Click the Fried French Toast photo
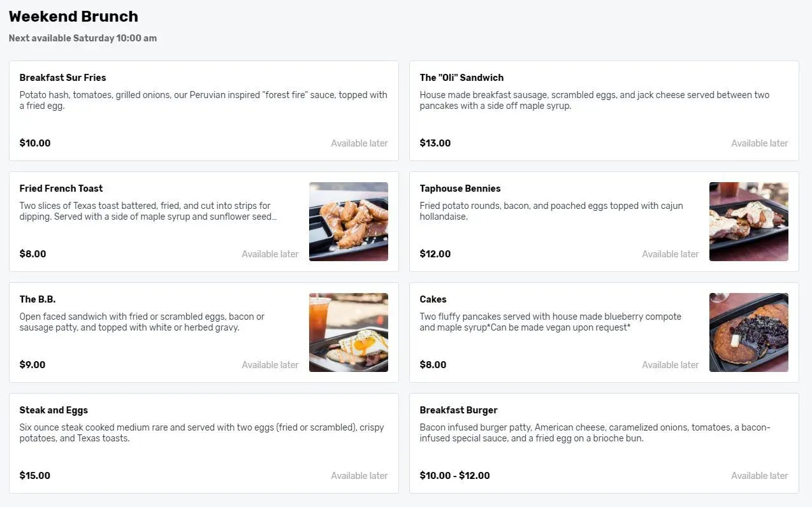Screen dimensions: 812x507 (349, 222)
